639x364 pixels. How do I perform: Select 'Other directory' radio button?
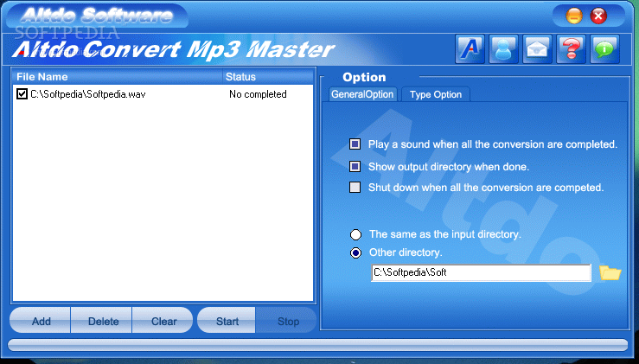[355, 252]
